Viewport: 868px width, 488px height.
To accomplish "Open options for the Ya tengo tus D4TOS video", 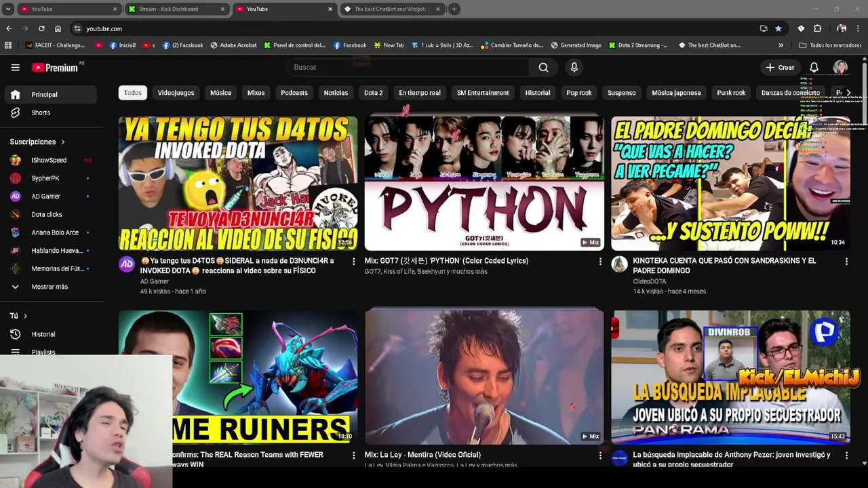I will (x=353, y=261).
